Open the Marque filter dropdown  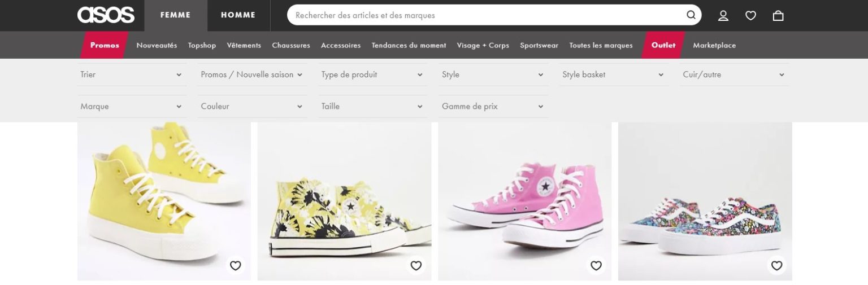(x=131, y=106)
